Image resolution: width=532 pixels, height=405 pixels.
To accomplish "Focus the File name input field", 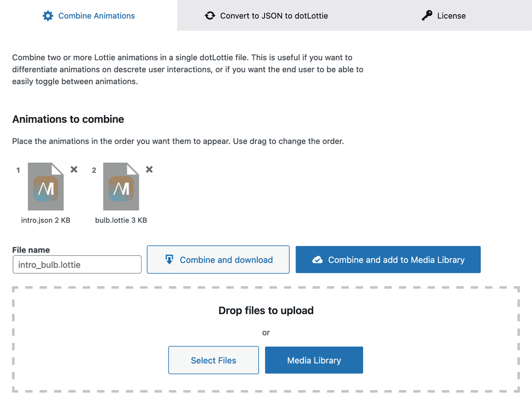I will tap(77, 264).
